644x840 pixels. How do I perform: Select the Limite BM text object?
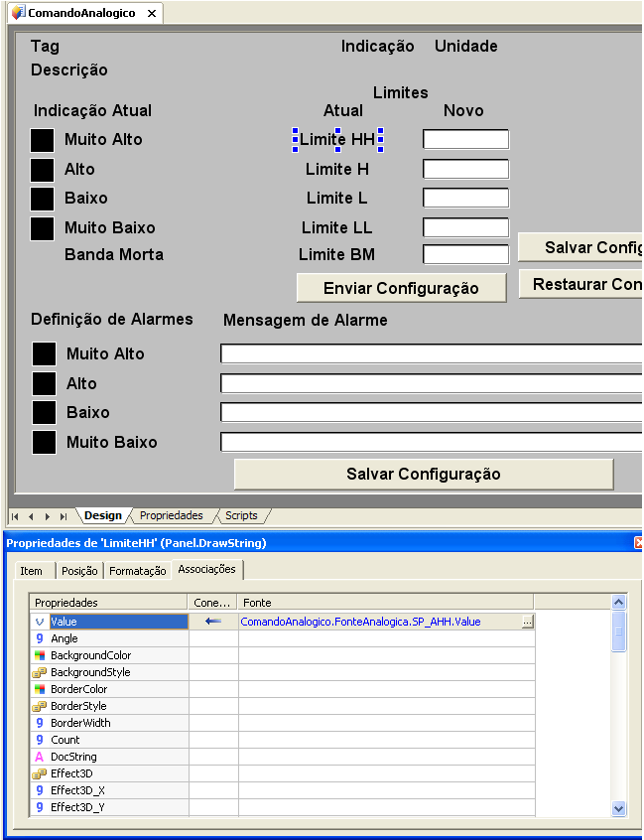(337, 254)
